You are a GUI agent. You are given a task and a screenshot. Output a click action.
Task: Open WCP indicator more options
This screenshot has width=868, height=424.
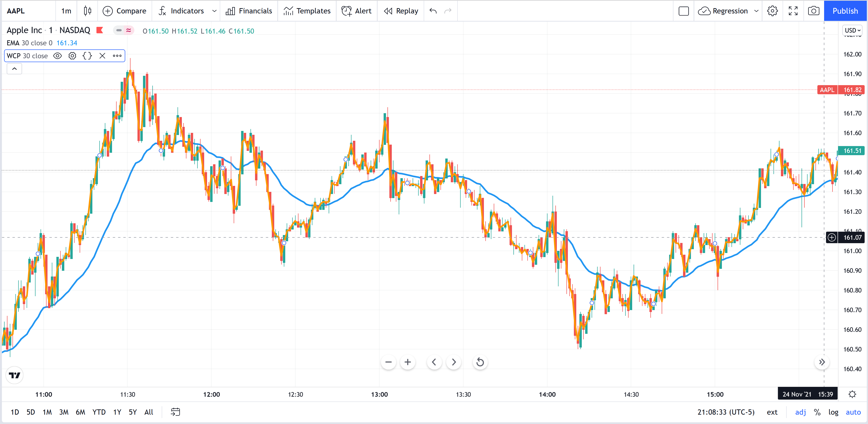click(117, 56)
